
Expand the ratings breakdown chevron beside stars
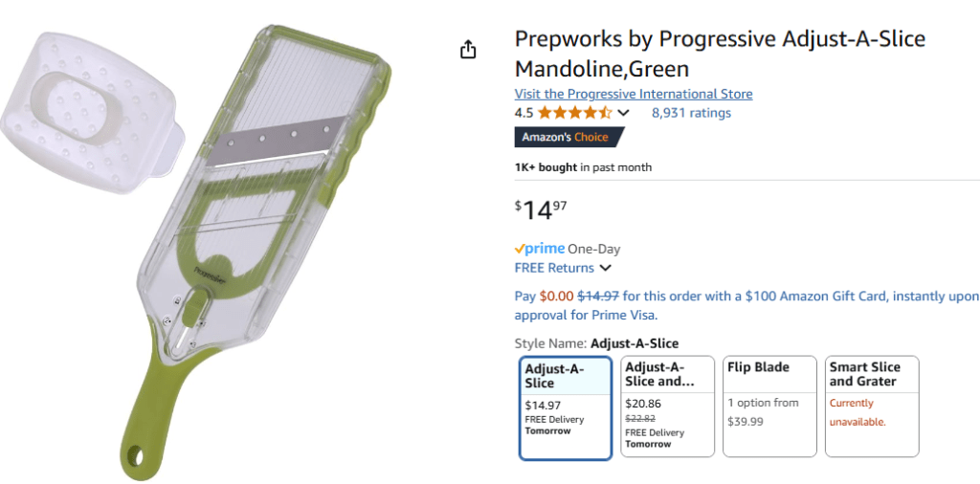(x=624, y=113)
